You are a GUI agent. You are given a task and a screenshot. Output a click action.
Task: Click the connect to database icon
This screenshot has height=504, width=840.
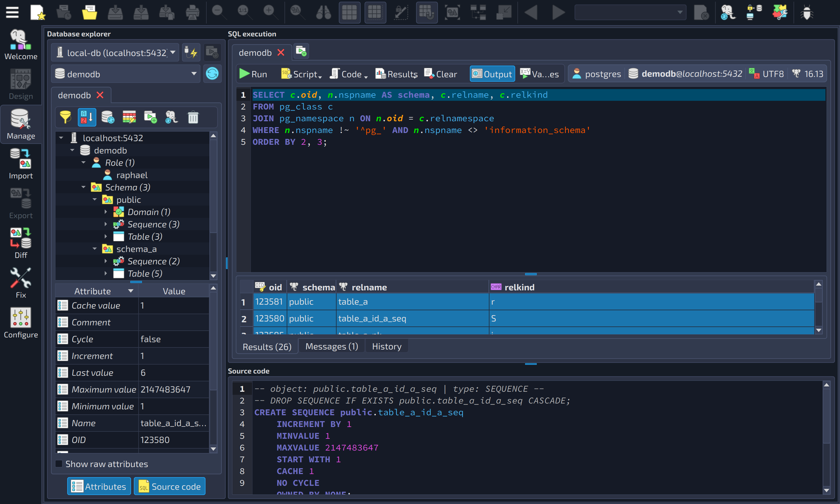191,53
